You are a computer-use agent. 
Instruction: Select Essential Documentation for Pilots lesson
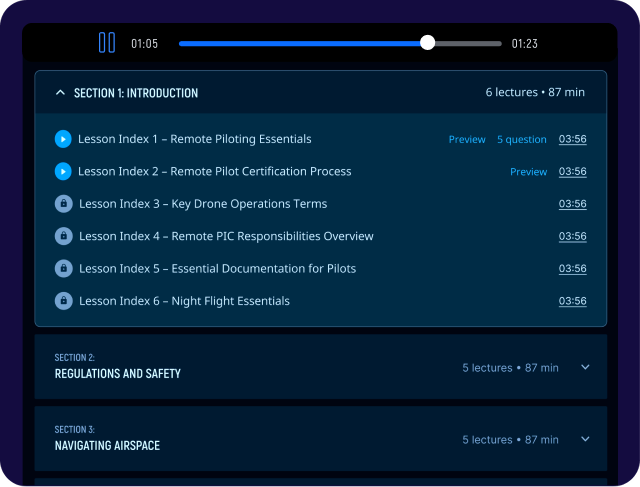[x=217, y=268]
